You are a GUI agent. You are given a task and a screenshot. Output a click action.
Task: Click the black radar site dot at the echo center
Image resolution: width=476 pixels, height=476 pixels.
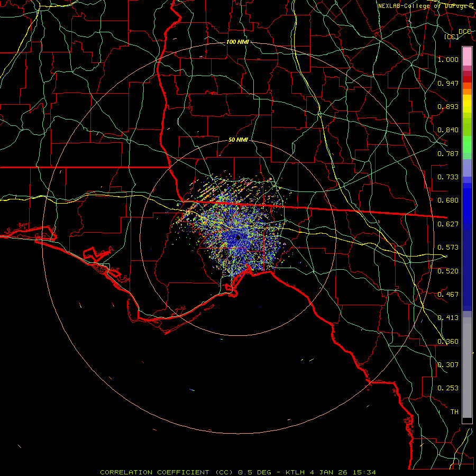point(237,237)
